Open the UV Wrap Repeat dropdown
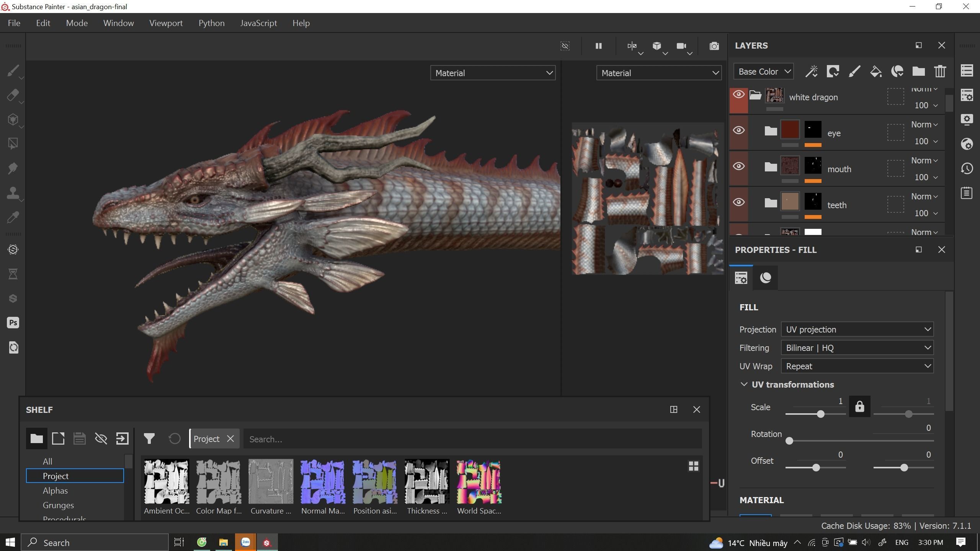This screenshot has width=980, height=551. point(857,366)
